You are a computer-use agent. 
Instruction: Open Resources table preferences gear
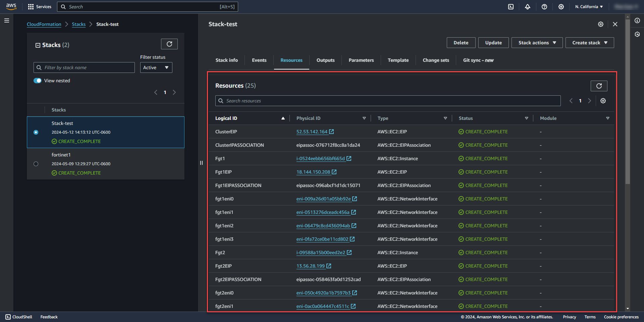coord(603,101)
